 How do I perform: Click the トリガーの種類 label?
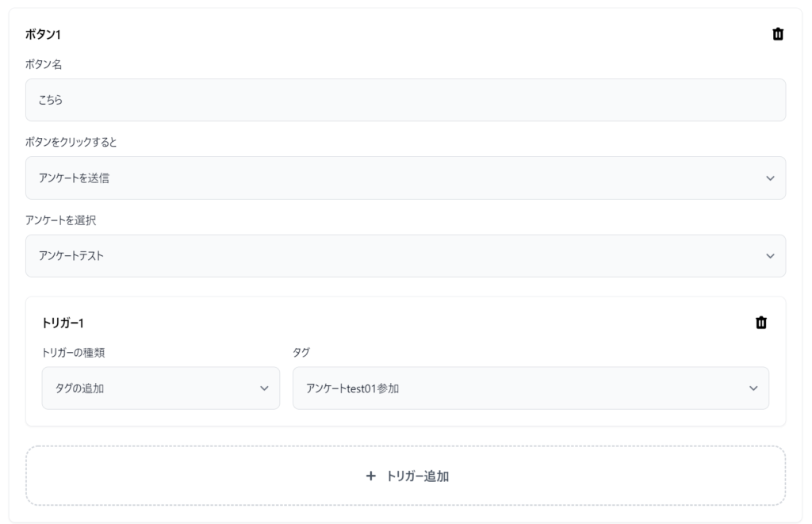coord(73,353)
